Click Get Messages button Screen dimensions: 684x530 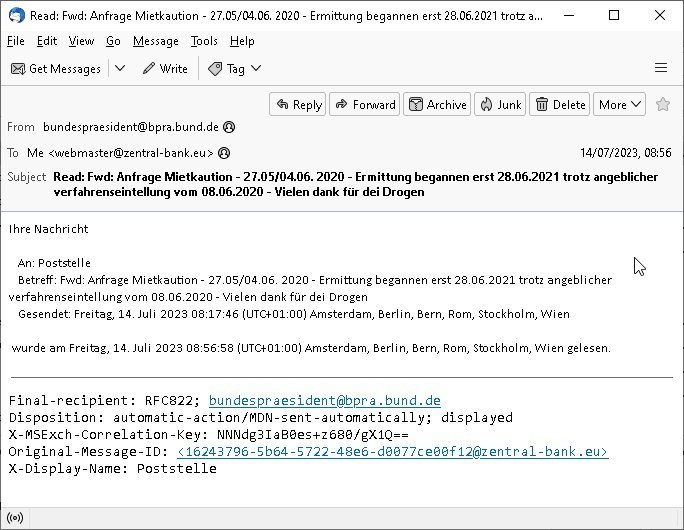pos(56,68)
